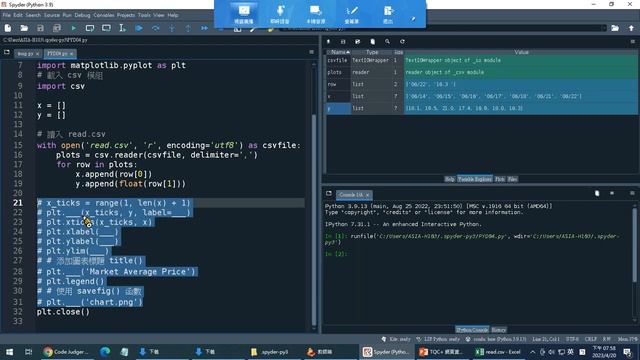Open the Tools menu
Viewport: 640px width, 360px height.
pos(144,15)
